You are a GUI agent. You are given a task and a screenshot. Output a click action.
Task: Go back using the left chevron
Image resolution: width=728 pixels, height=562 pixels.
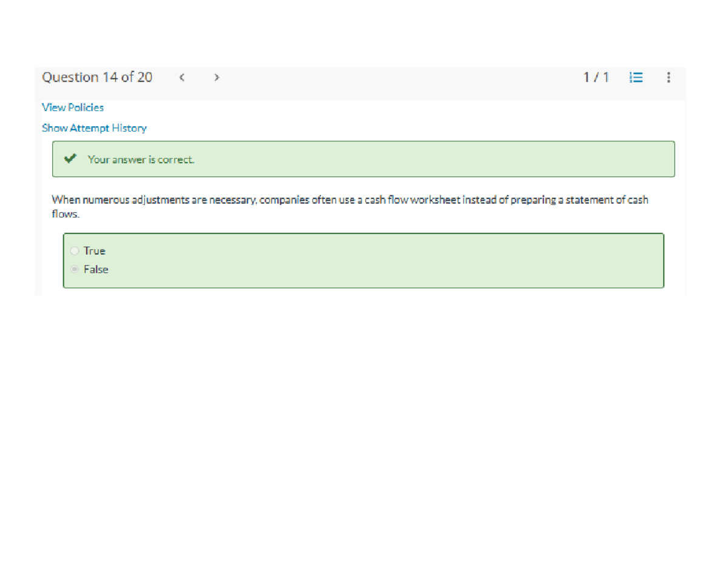(181, 77)
